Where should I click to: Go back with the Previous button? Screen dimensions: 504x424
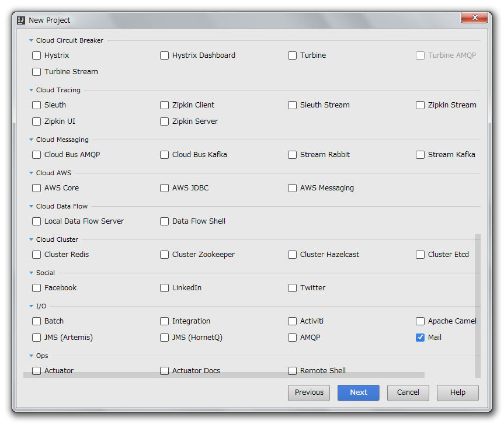[x=309, y=393]
